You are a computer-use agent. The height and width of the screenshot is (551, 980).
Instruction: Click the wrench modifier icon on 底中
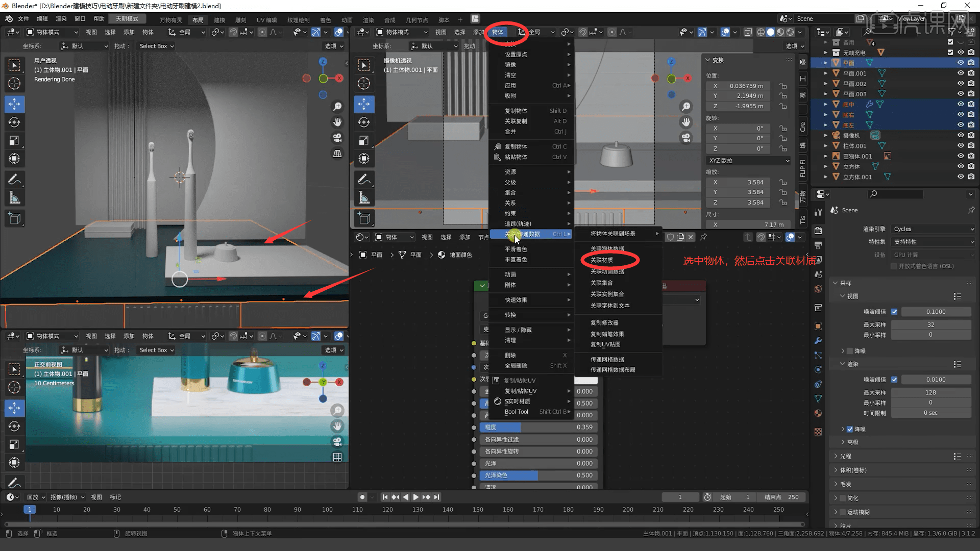point(869,104)
